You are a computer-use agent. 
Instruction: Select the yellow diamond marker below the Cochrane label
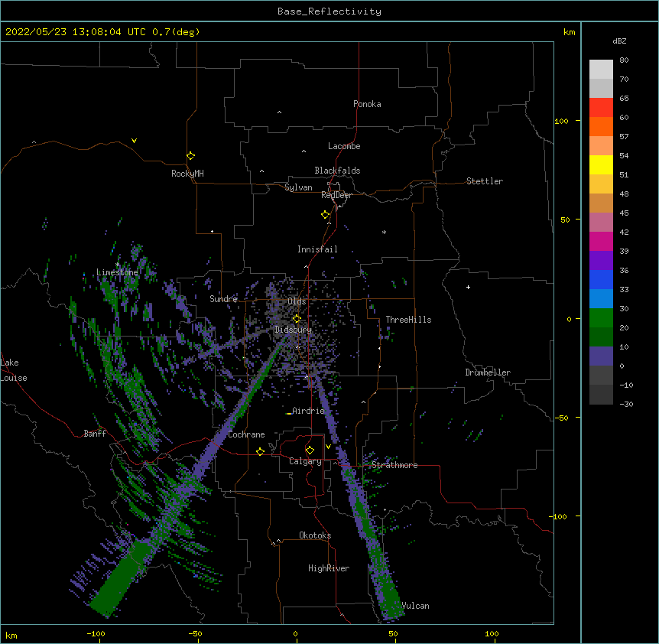[x=260, y=451]
